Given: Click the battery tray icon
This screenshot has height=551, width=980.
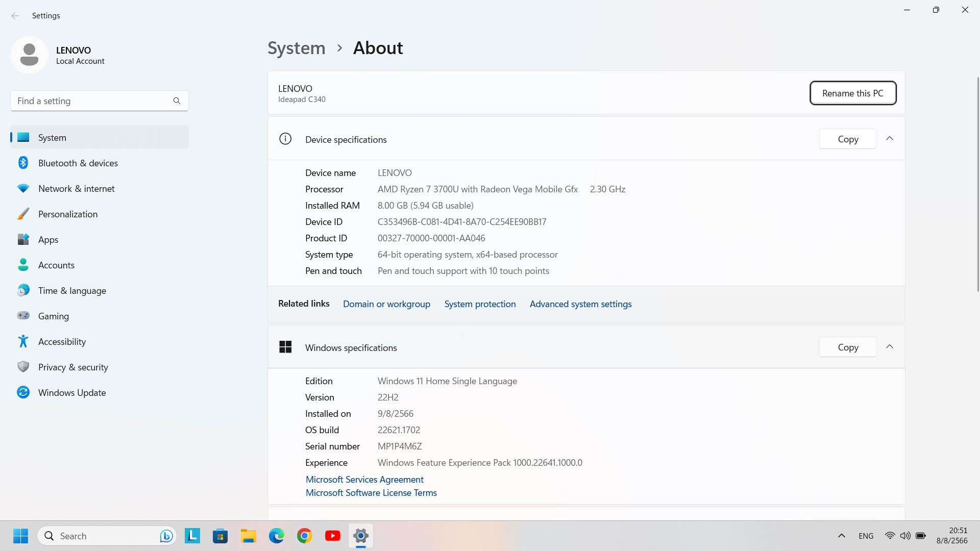Looking at the screenshot, I should click(921, 536).
